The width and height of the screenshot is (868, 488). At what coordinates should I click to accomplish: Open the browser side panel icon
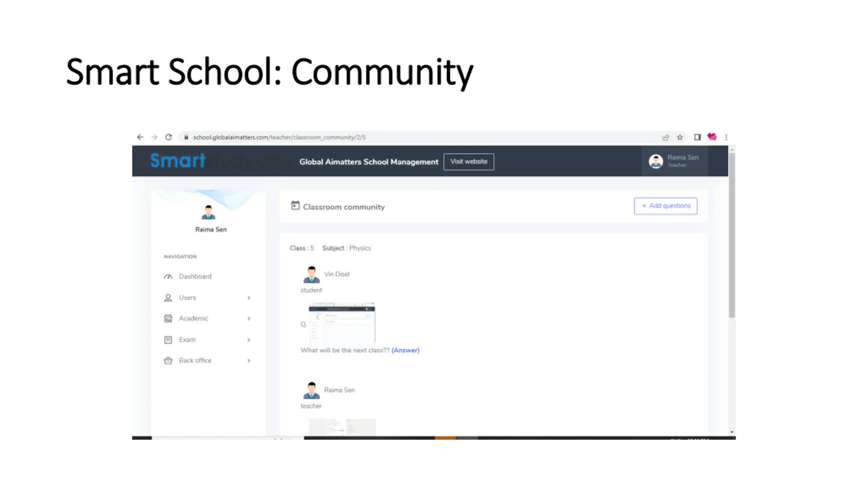697,137
